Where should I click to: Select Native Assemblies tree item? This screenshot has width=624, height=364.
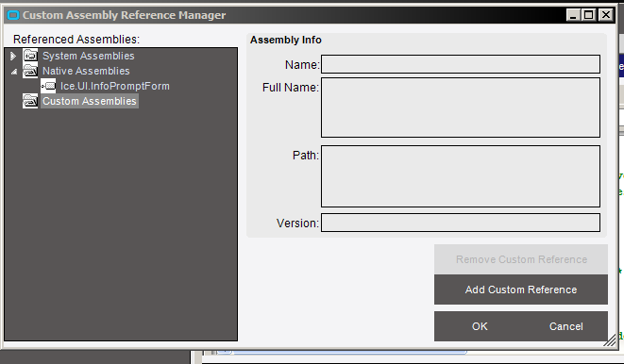click(x=86, y=71)
